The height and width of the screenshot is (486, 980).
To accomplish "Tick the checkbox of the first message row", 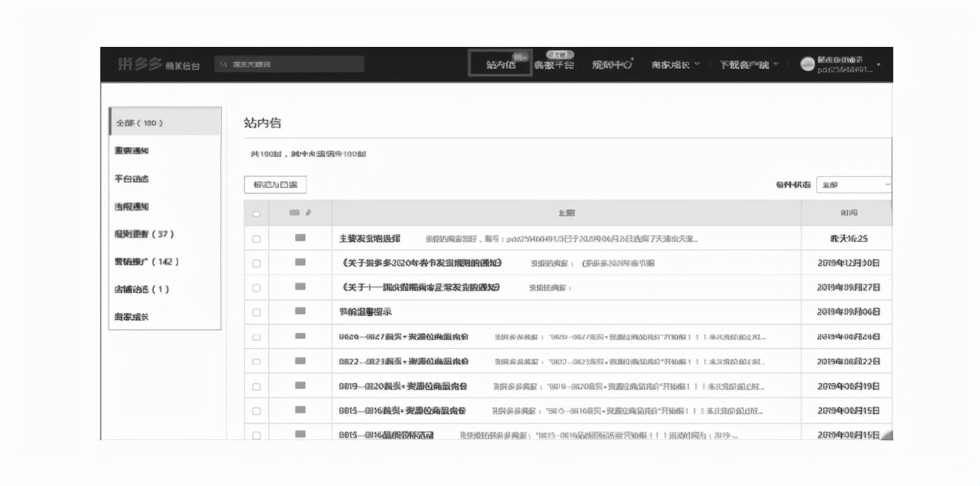I will coord(255,238).
